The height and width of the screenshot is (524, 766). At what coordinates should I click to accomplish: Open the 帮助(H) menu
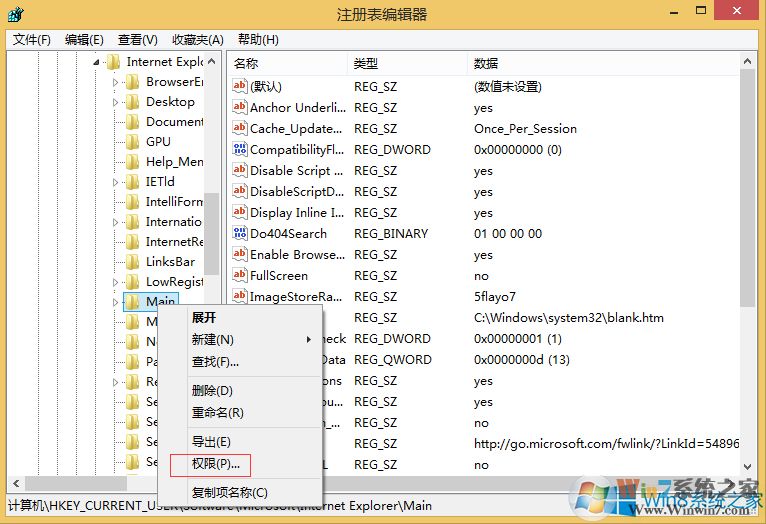click(258, 40)
